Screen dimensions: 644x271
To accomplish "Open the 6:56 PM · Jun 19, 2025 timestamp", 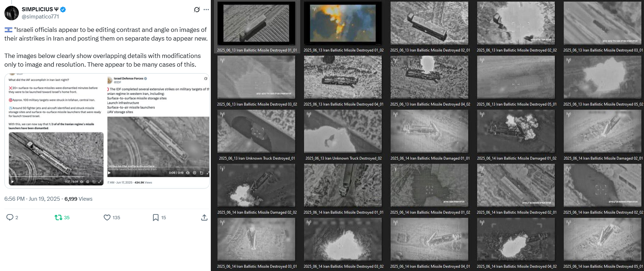I will coord(32,199).
